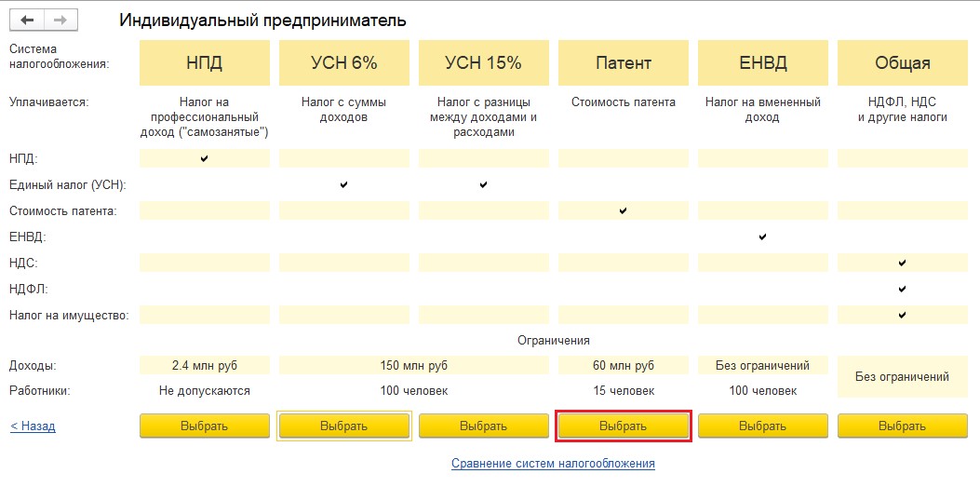Click the УСН 15% column header
The width and height of the screenshot is (980, 487).
click(483, 63)
